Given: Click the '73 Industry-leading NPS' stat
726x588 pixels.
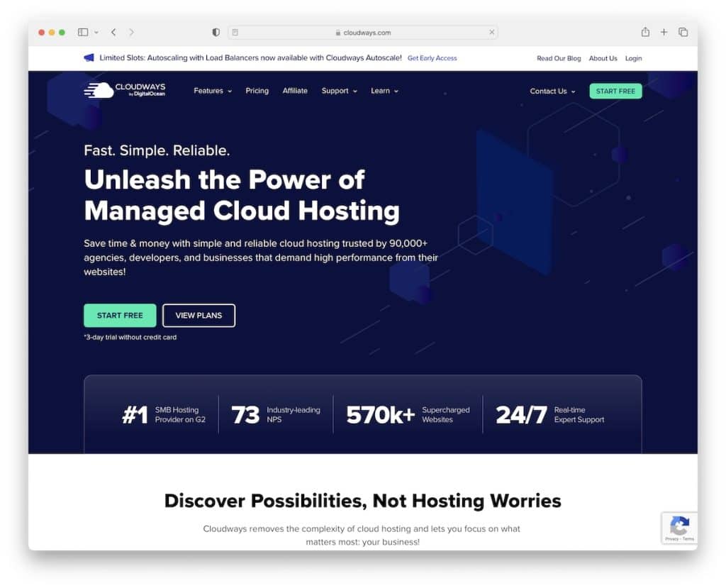Looking at the screenshot, I should pyautogui.click(x=276, y=415).
